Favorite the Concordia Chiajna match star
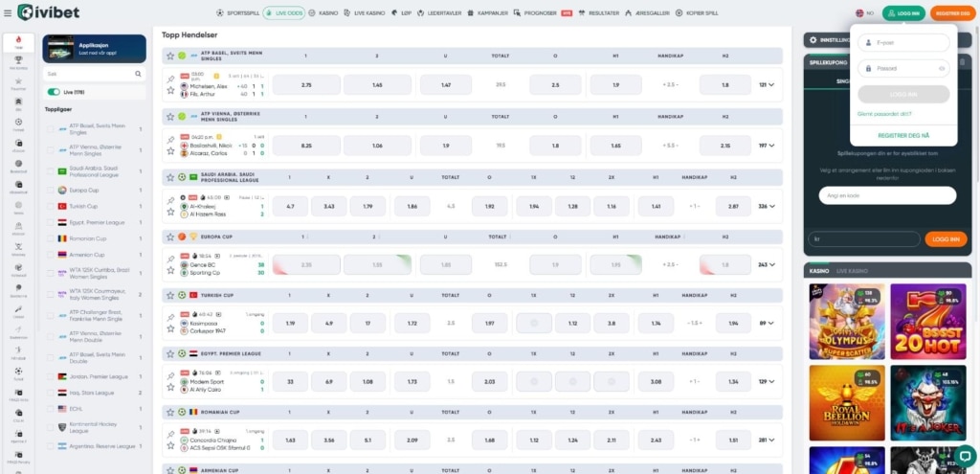The image size is (980, 474). pos(170,445)
